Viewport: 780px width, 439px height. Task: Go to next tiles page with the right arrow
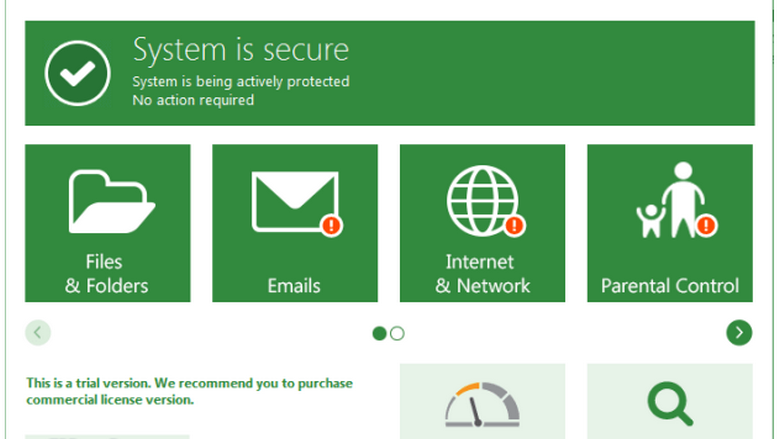click(x=739, y=333)
